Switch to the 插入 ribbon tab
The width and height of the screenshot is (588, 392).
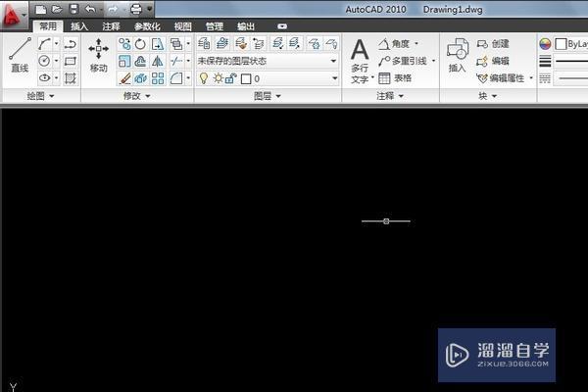(x=79, y=26)
